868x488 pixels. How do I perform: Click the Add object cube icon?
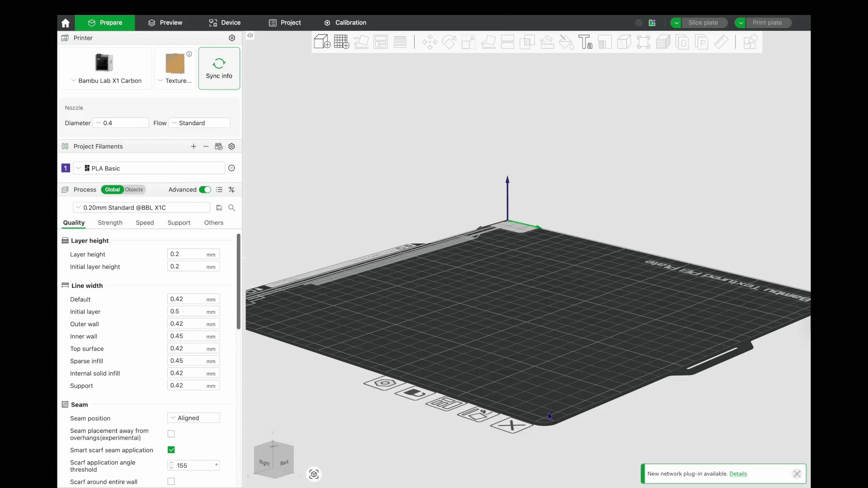coord(322,42)
